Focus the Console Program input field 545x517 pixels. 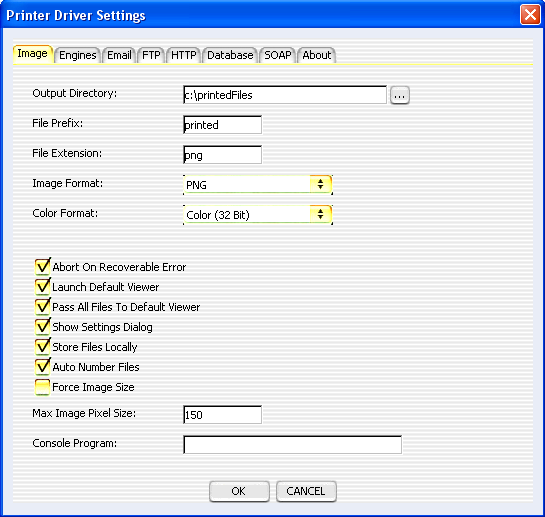[292, 445]
